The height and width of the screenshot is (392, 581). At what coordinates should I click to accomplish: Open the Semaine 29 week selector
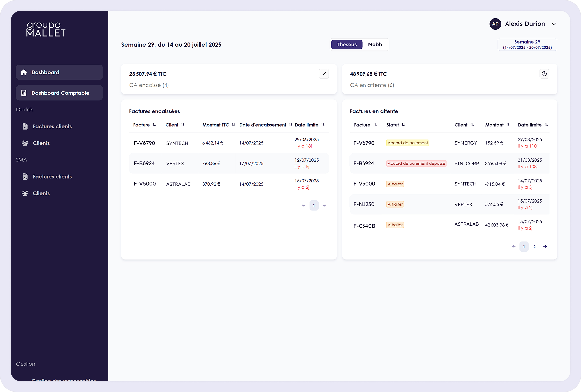tap(527, 45)
